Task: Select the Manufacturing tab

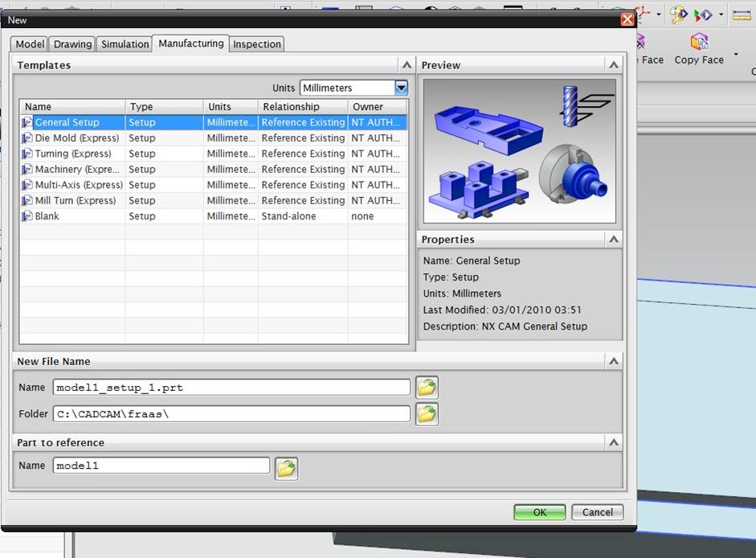Action: [191, 43]
